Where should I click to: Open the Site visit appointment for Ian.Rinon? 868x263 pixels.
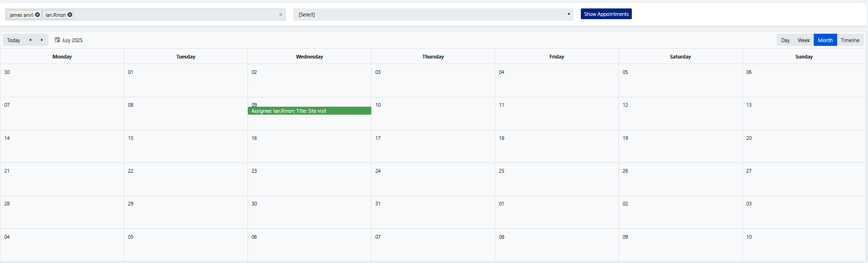[309, 111]
